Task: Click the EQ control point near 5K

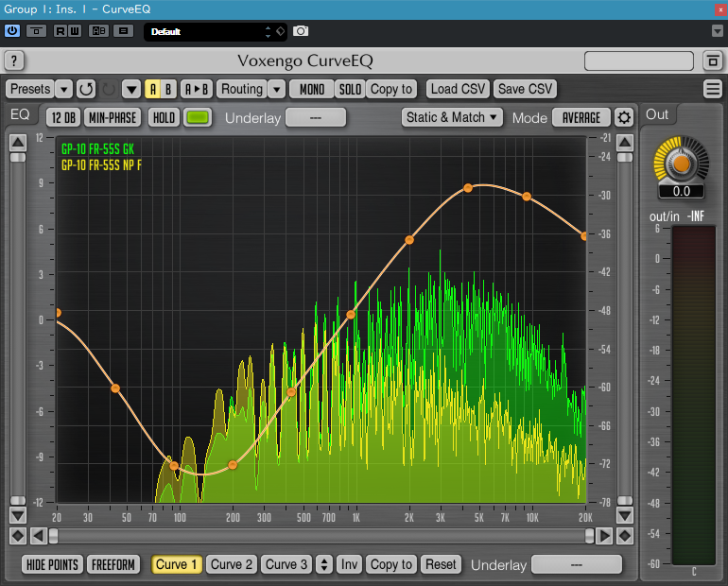Action: pos(468,188)
